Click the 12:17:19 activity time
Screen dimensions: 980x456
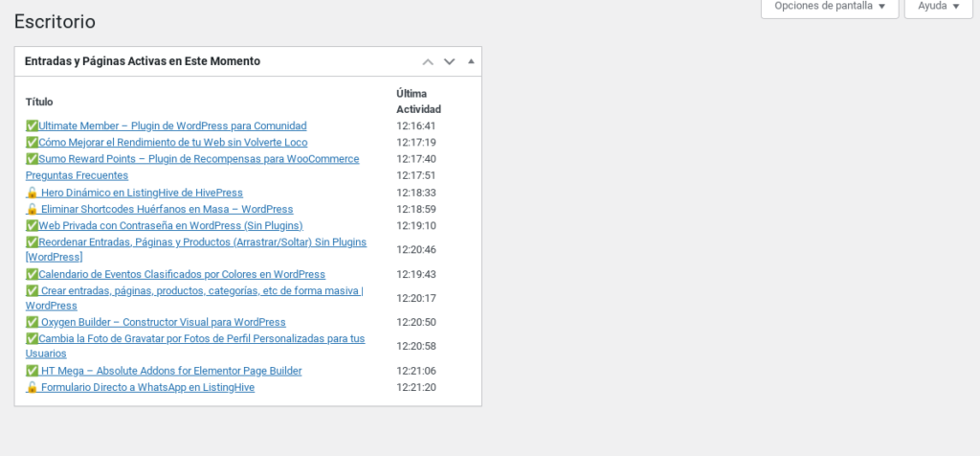416,142
